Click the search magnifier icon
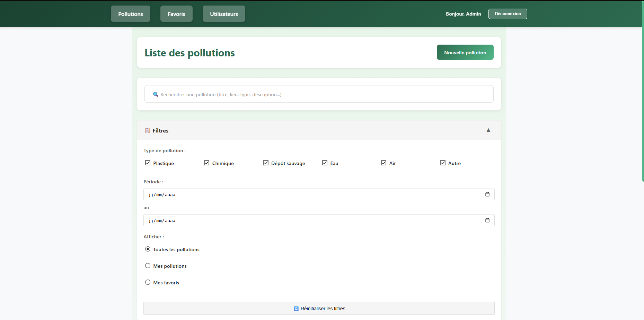 (156, 94)
